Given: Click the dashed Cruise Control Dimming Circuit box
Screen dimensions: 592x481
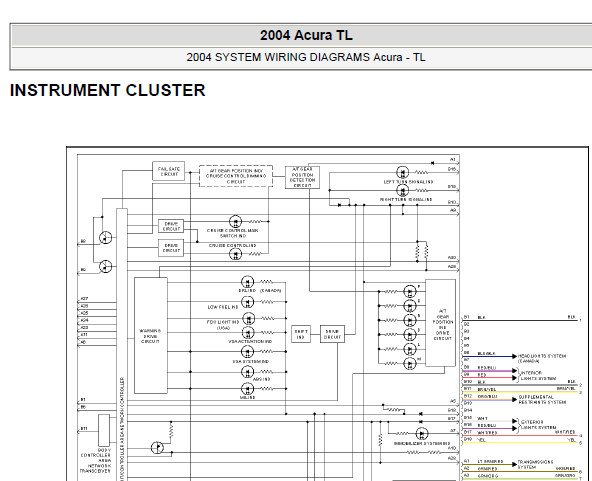Looking at the screenshot, I should pyautogui.click(x=236, y=176).
